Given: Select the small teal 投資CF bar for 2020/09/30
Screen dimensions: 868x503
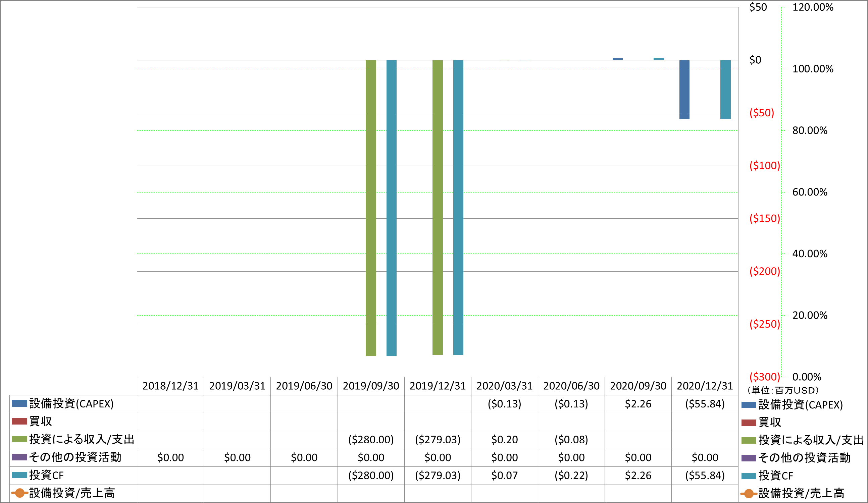Looking at the screenshot, I should (x=659, y=59).
